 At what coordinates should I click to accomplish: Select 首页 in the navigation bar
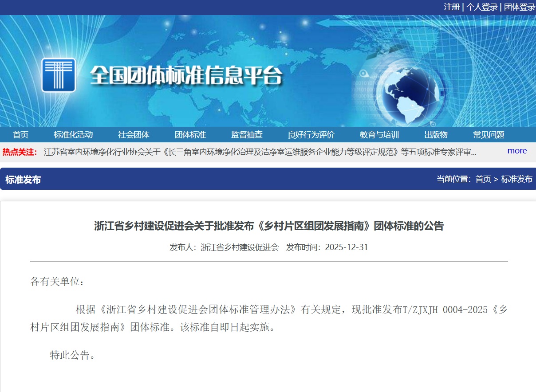click(20, 135)
